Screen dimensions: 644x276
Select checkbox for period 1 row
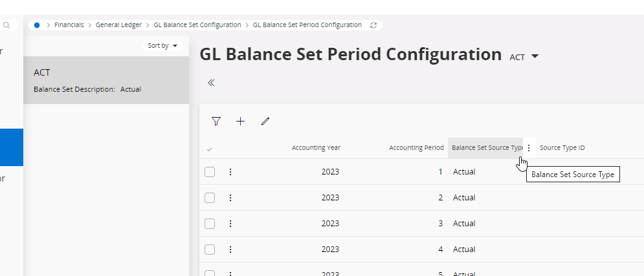click(210, 172)
